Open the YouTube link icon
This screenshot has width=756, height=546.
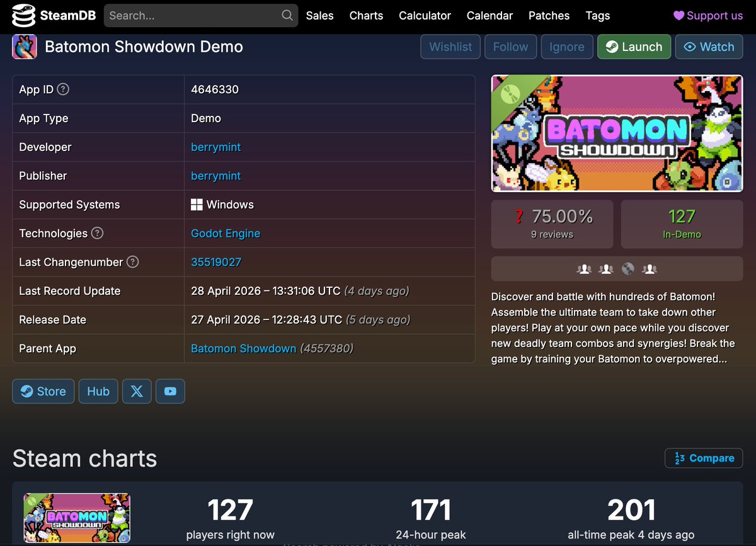pos(170,391)
